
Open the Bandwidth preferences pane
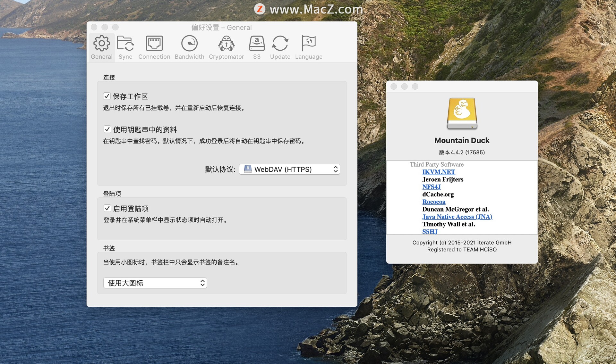(x=189, y=47)
